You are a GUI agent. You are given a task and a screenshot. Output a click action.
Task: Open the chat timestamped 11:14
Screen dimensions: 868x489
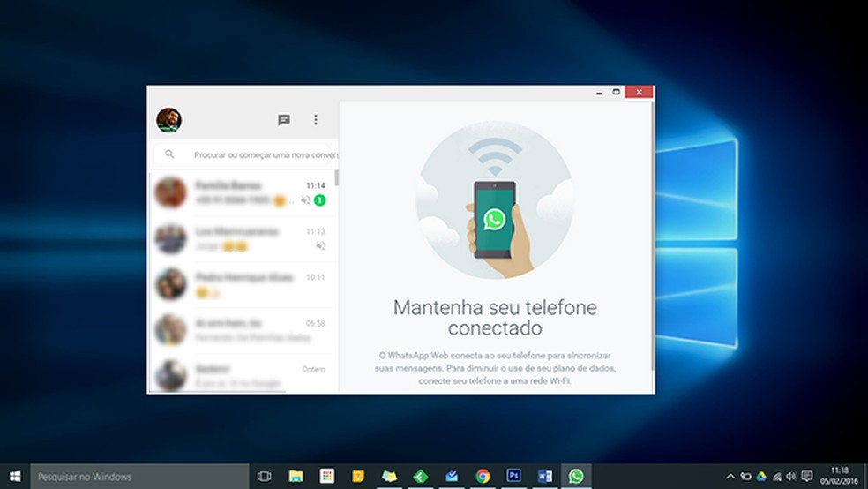(x=242, y=192)
